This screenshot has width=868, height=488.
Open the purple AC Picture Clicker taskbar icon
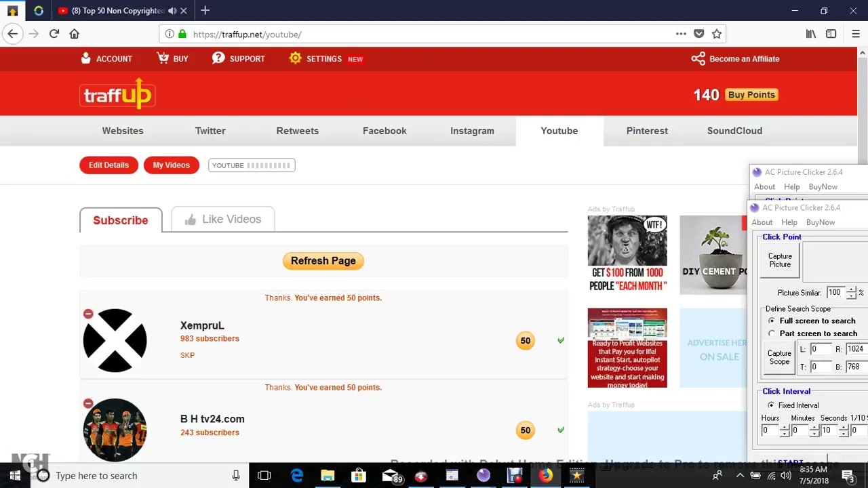pos(484,476)
